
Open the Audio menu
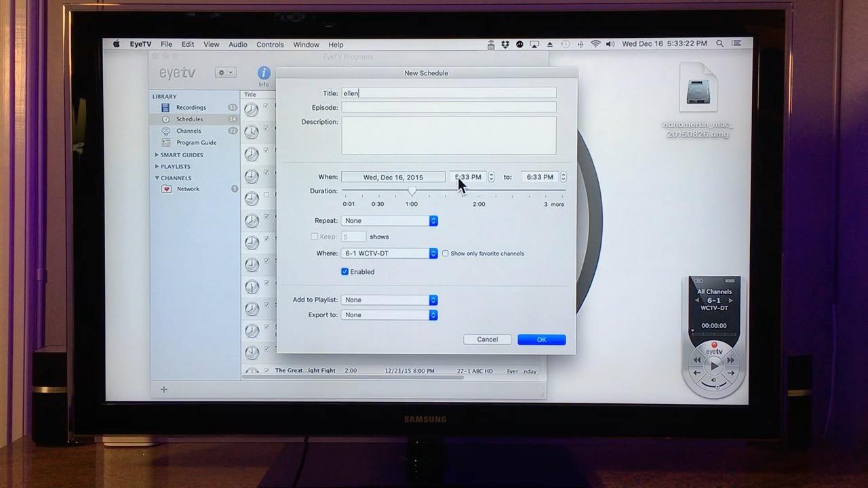238,44
